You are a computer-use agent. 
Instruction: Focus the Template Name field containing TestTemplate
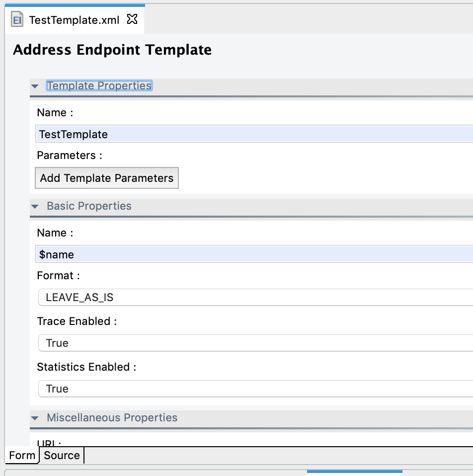pos(254,134)
